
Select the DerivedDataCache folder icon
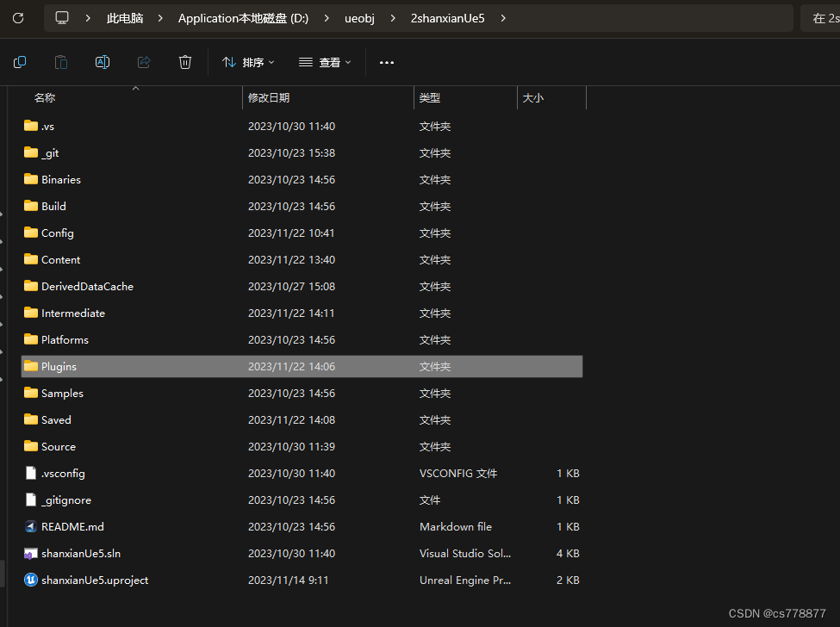[x=31, y=287]
